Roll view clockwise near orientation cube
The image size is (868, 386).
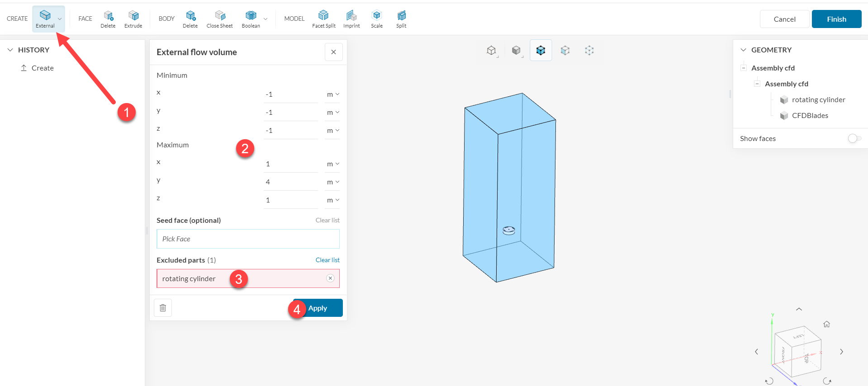pos(827,381)
